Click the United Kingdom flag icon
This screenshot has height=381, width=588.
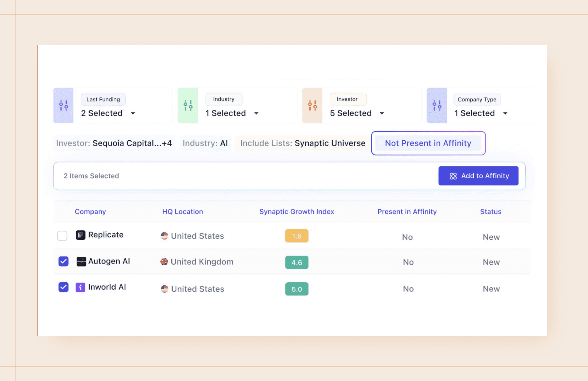[164, 262]
